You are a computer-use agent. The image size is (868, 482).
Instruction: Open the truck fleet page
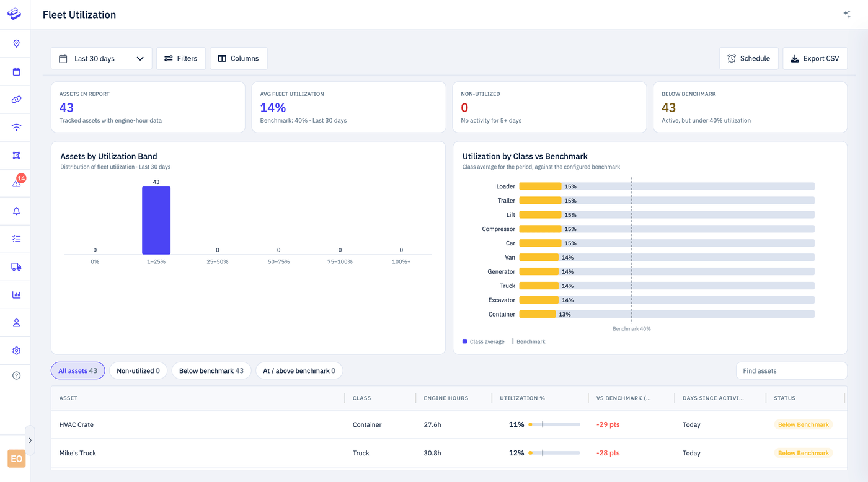coord(17,267)
